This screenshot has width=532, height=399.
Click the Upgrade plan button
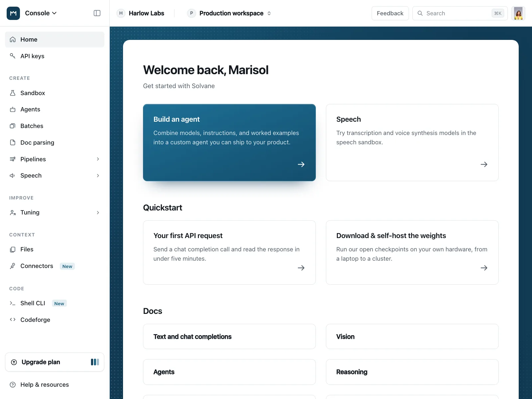55,362
